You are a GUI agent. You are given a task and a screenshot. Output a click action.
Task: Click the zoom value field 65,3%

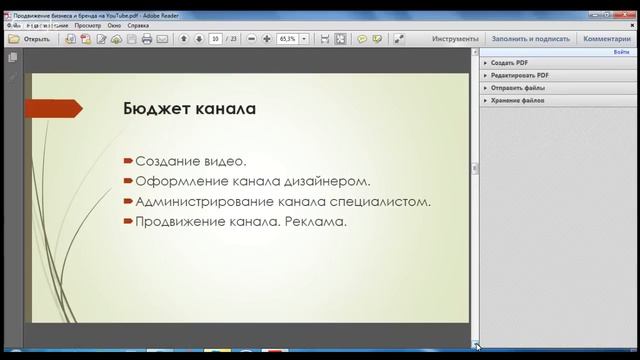(x=288, y=39)
